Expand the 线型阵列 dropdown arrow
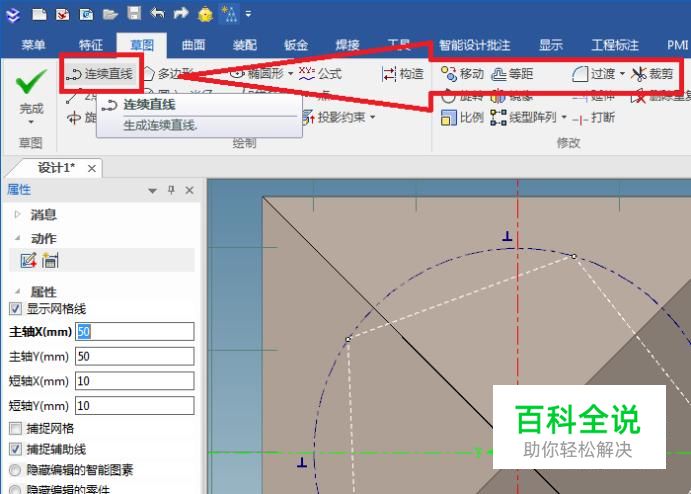This screenshot has height=494, width=691. pos(564,118)
